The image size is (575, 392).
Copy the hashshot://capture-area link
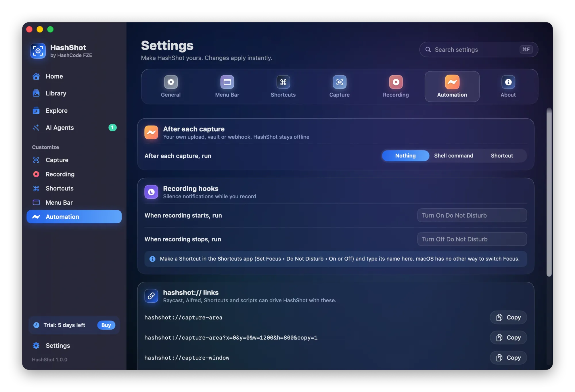click(x=508, y=318)
